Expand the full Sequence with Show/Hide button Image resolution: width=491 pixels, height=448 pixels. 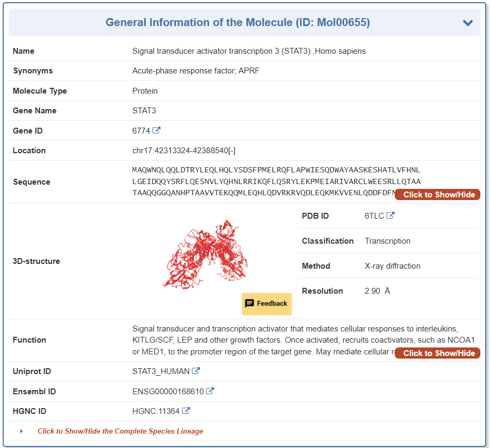[437, 195]
